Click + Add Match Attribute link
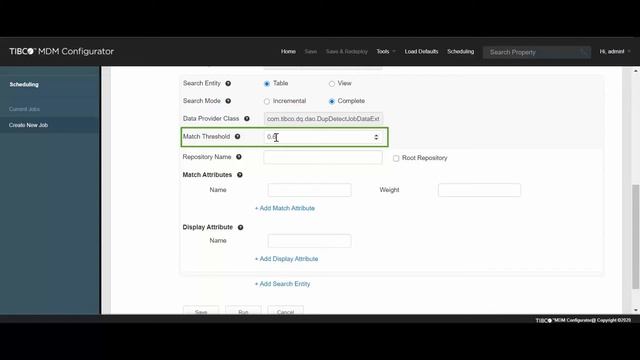 [284, 208]
